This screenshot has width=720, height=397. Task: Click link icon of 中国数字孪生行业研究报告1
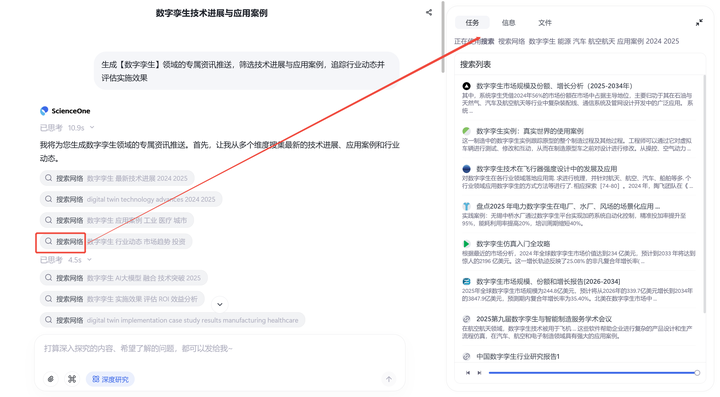coord(466,356)
